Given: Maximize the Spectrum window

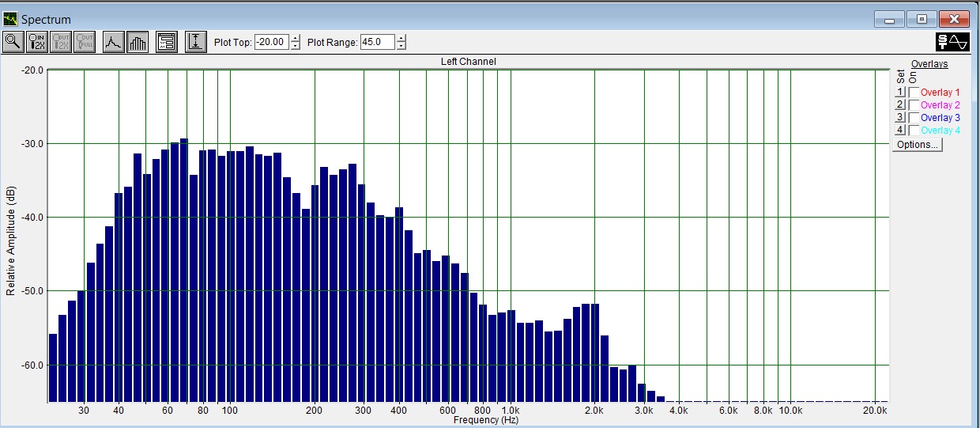Looking at the screenshot, I should click(x=922, y=20).
